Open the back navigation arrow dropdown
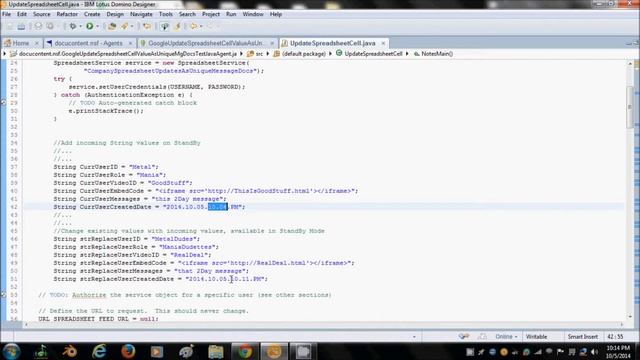The height and width of the screenshot is (360, 640). (x=200, y=27)
